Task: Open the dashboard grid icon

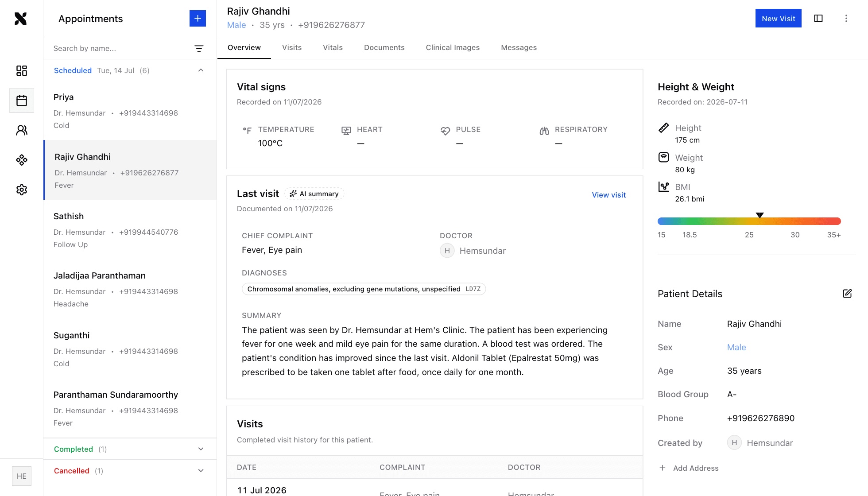Action: 22,71
